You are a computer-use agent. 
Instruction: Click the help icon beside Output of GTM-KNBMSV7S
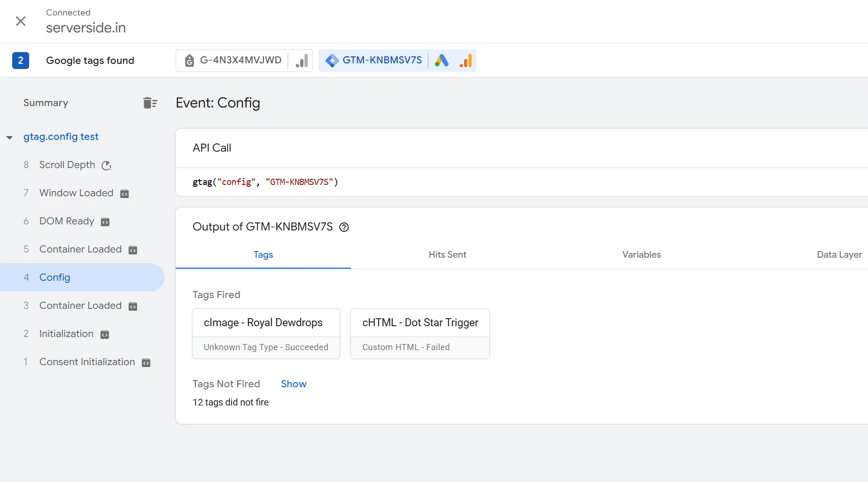(344, 227)
